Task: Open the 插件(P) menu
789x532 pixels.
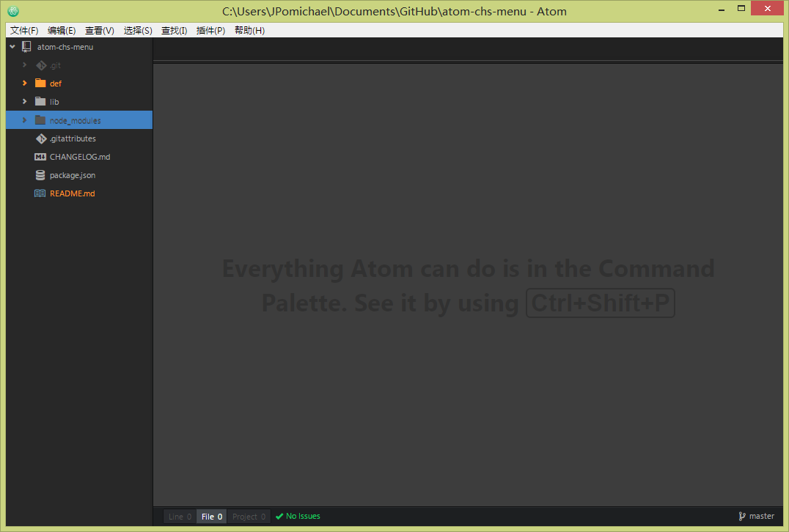Action: pyautogui.click(x=210, y=30)
